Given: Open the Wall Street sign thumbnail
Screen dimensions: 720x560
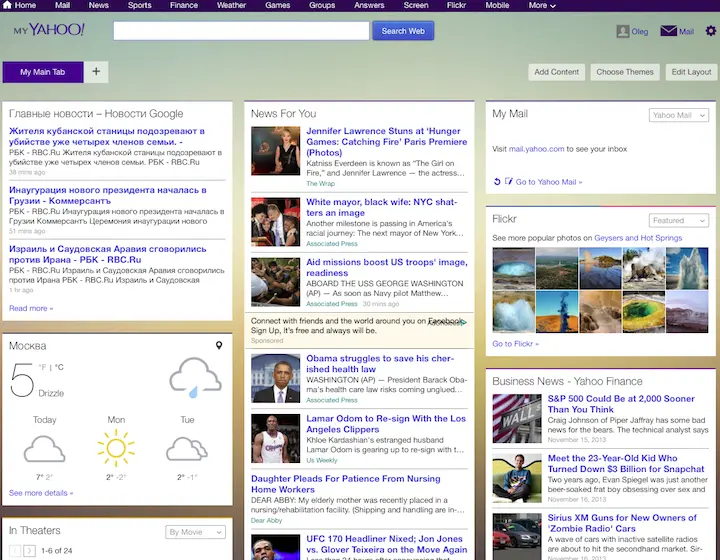Looking at the screenshot, I should [517, 419].
